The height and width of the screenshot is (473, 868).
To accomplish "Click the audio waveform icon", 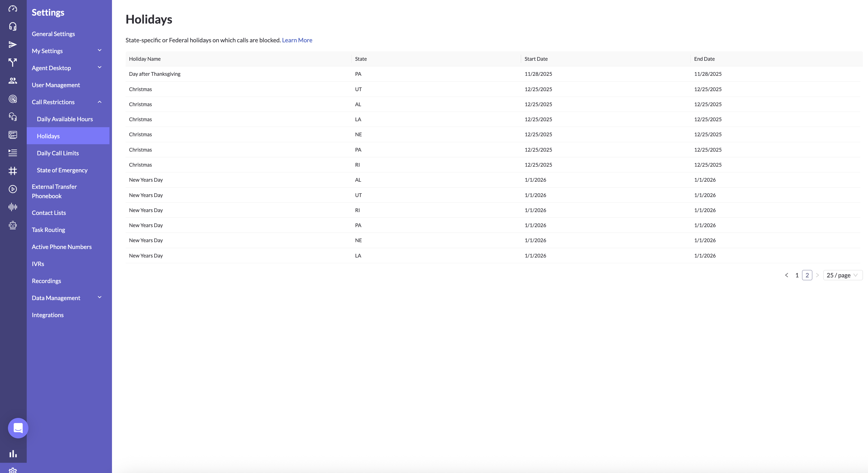I will [13, 207].
